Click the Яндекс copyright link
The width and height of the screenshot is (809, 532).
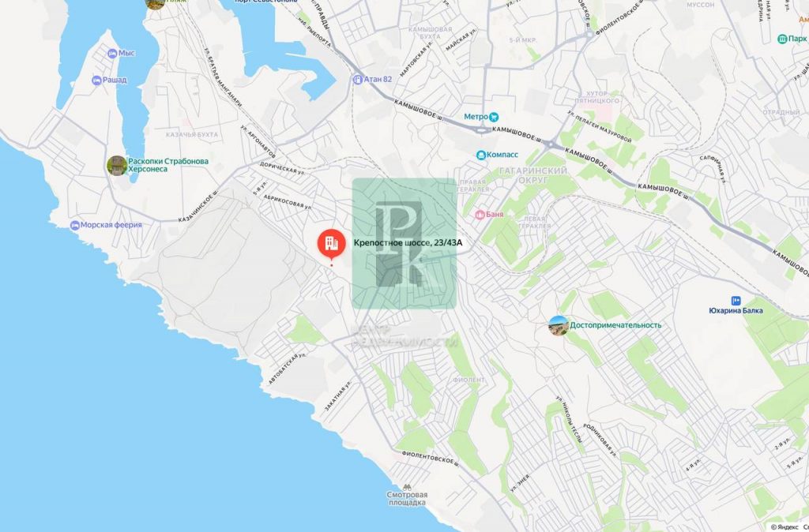coord(788,526)
